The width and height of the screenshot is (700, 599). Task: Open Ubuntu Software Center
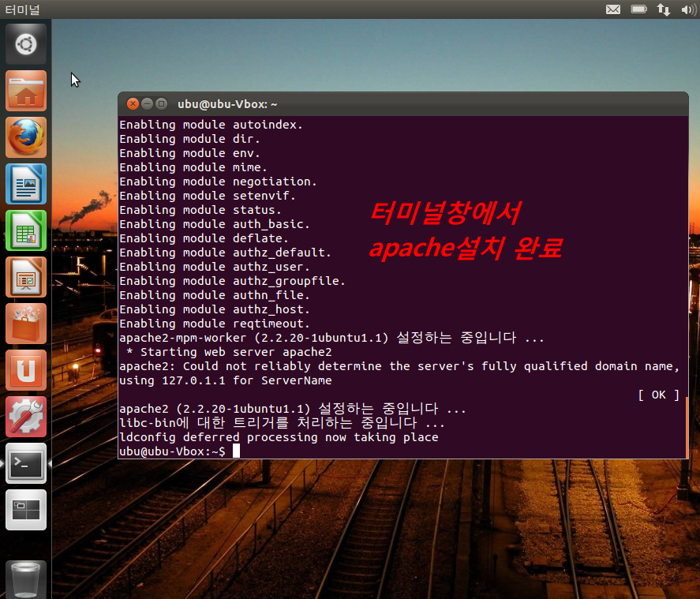click(x=26, y=324)
